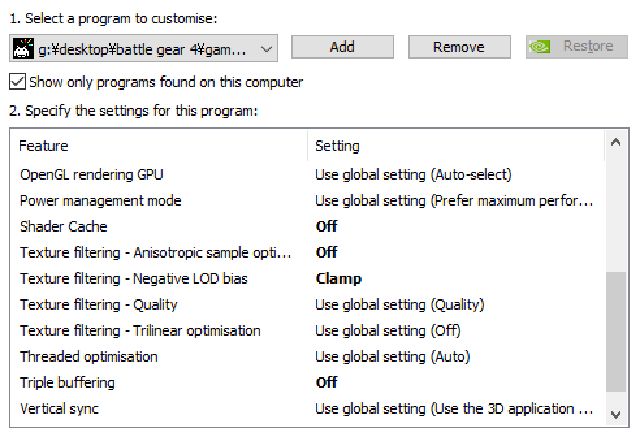
Task: Toggle Show only programs found on this computer
Action: click(17, 82)
